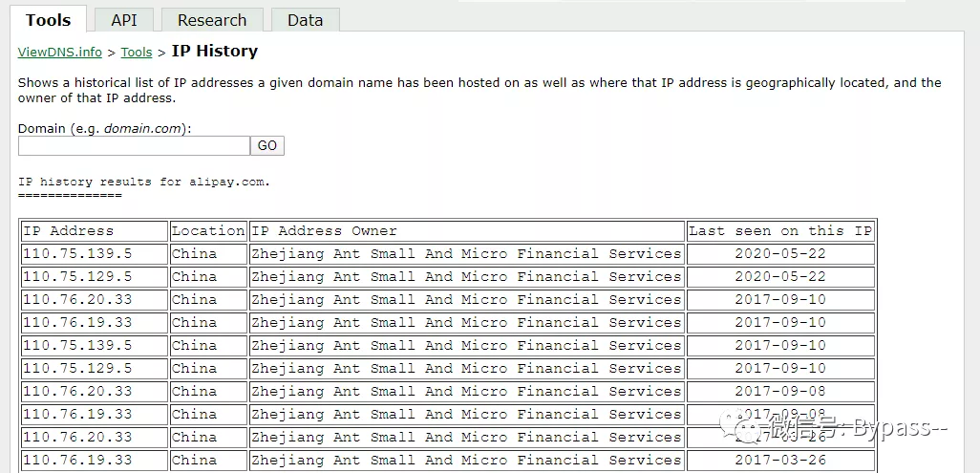Open the Research tab

coord(212,20)
